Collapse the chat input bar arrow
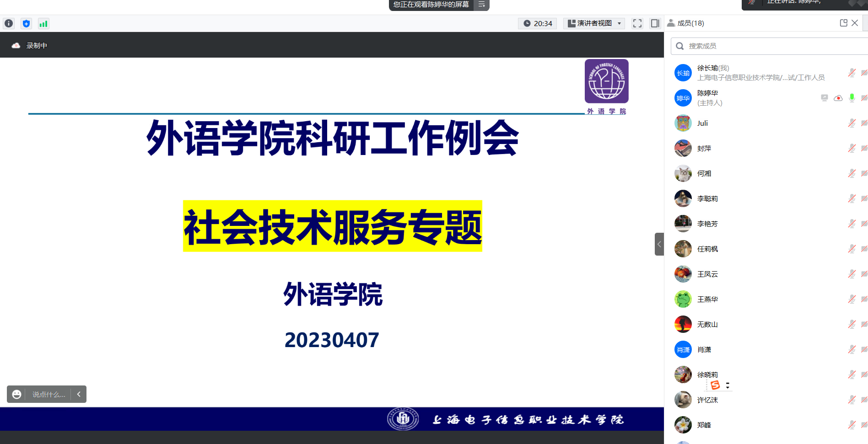 79,394
